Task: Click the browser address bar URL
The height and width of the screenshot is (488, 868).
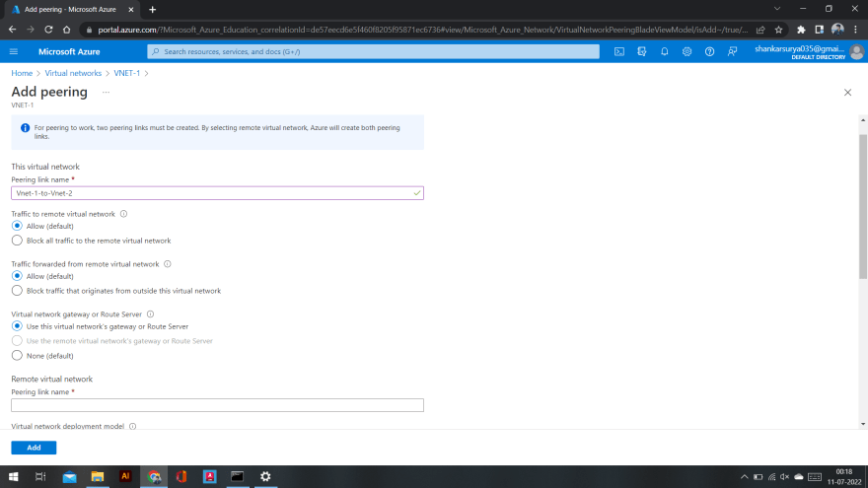Action: (x=422, y=30)
